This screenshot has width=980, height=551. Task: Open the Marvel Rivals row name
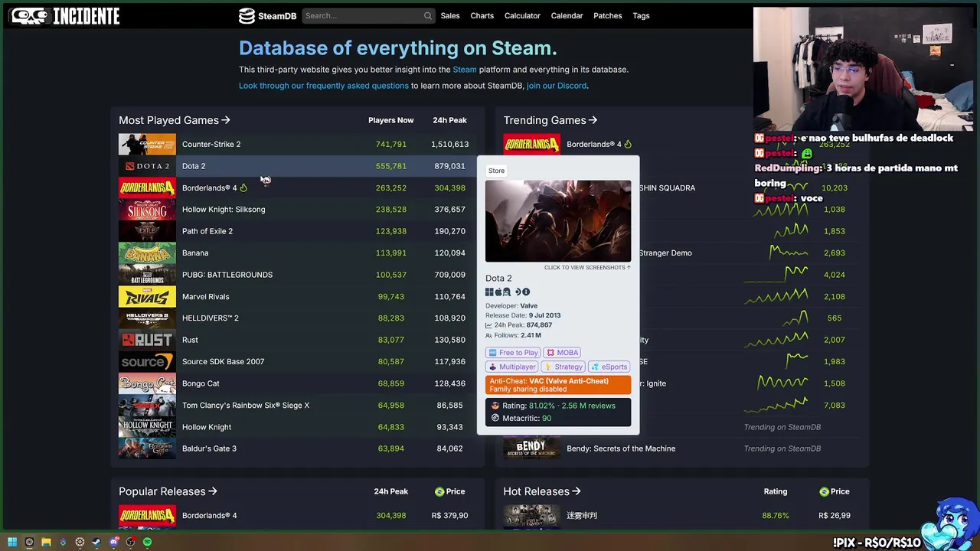(x=205, y=296)
